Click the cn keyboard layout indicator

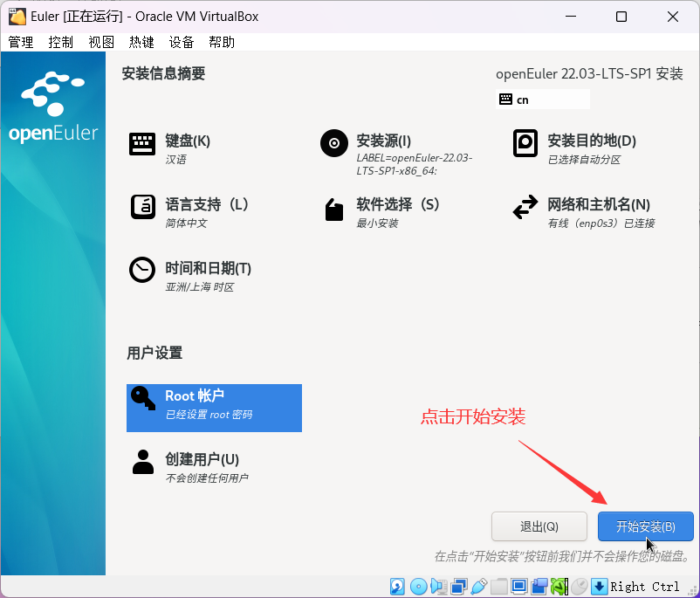[x=542, y=100]
